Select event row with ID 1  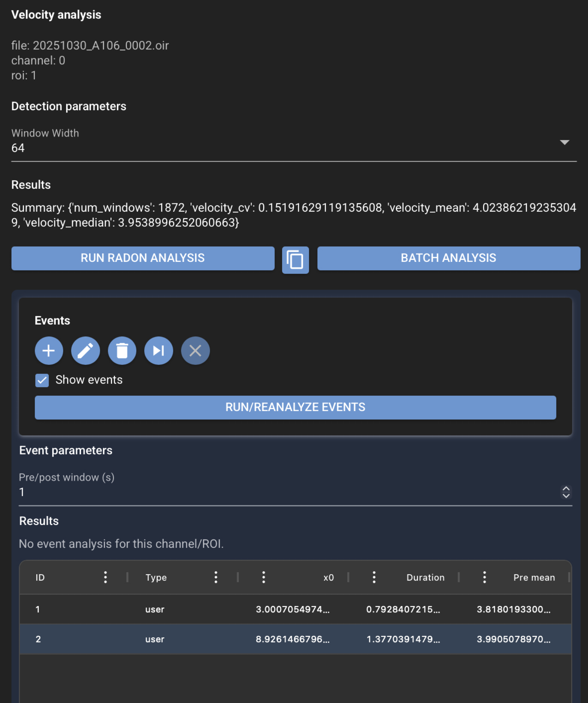295,609
